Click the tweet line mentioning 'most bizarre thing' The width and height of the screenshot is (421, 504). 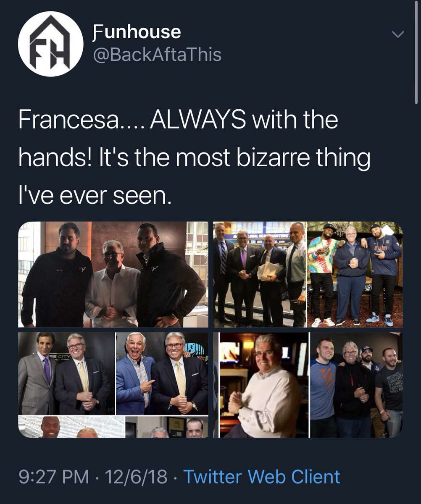(x=194, y=159)
